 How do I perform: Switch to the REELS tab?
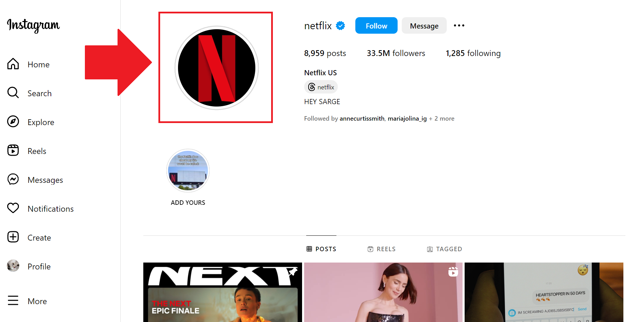(x=381, y=249)
